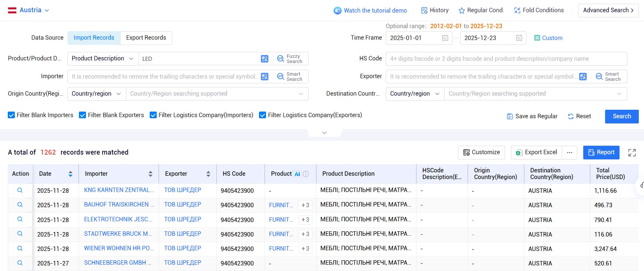Open the Report
The image size is (644, 271).
(x=601, y=152)
